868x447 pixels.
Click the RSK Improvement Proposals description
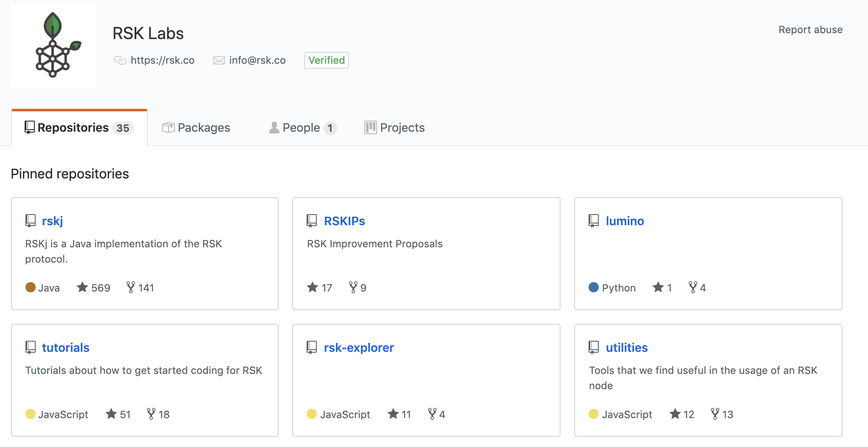point(375,244)
